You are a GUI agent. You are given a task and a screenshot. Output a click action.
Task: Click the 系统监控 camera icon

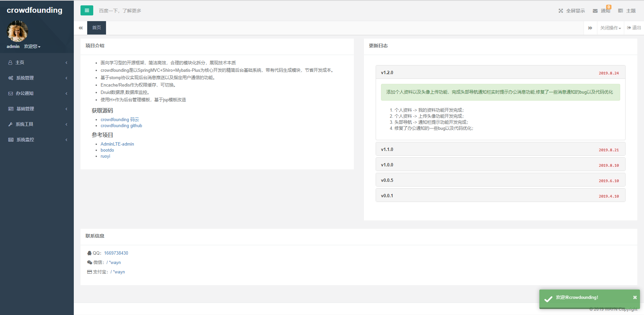[11, 140]
